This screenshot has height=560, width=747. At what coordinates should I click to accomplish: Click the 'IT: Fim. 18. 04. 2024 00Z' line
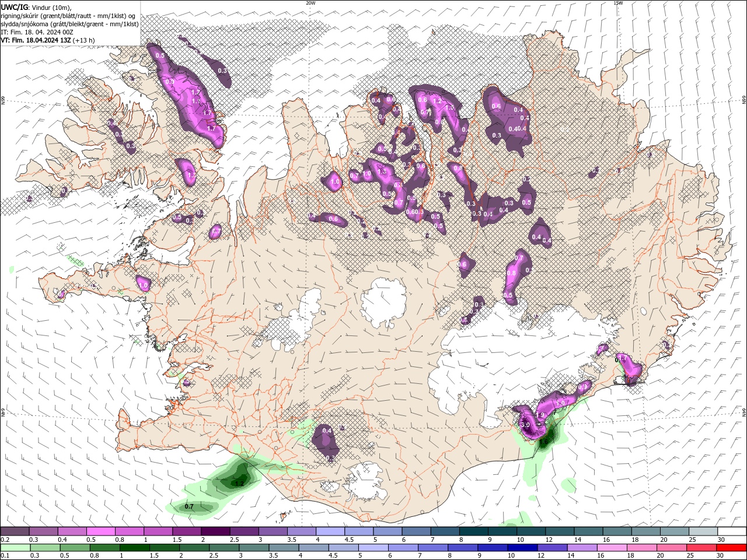pyautogui.click(x=37, y=32)
